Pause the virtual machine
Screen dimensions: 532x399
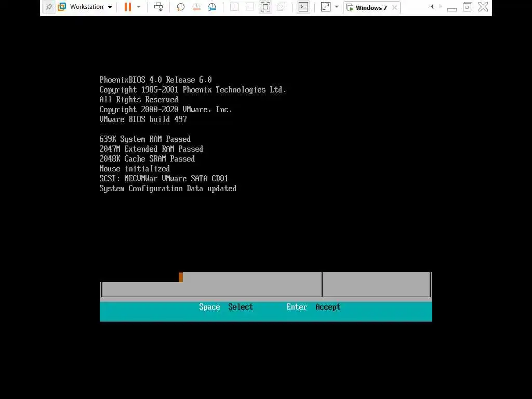pyautogui.click(x=128, y=7)
